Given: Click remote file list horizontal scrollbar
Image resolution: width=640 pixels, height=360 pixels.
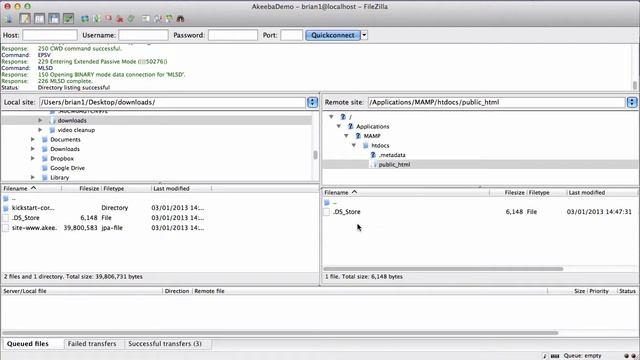Looking at the screenshot, I should [443, 269].
